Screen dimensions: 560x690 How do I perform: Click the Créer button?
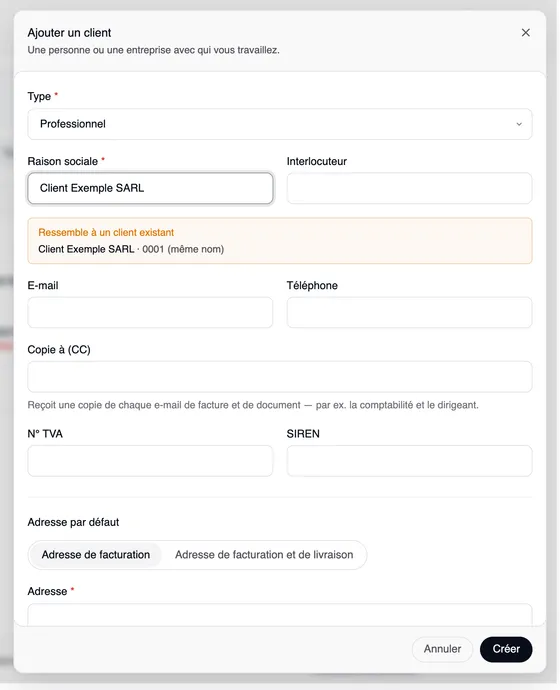506,649
